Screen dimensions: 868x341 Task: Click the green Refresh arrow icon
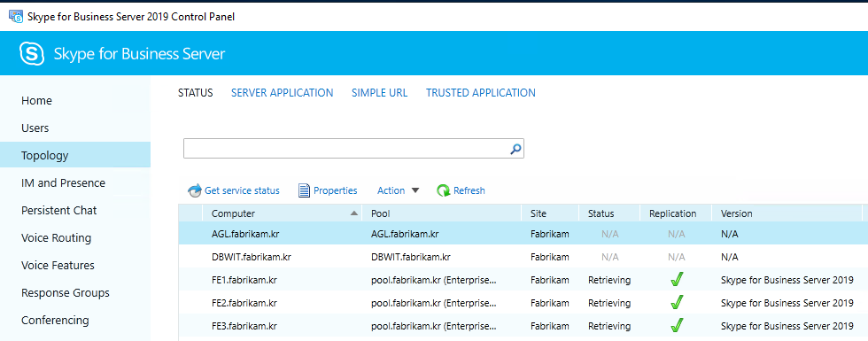point(444,191)
